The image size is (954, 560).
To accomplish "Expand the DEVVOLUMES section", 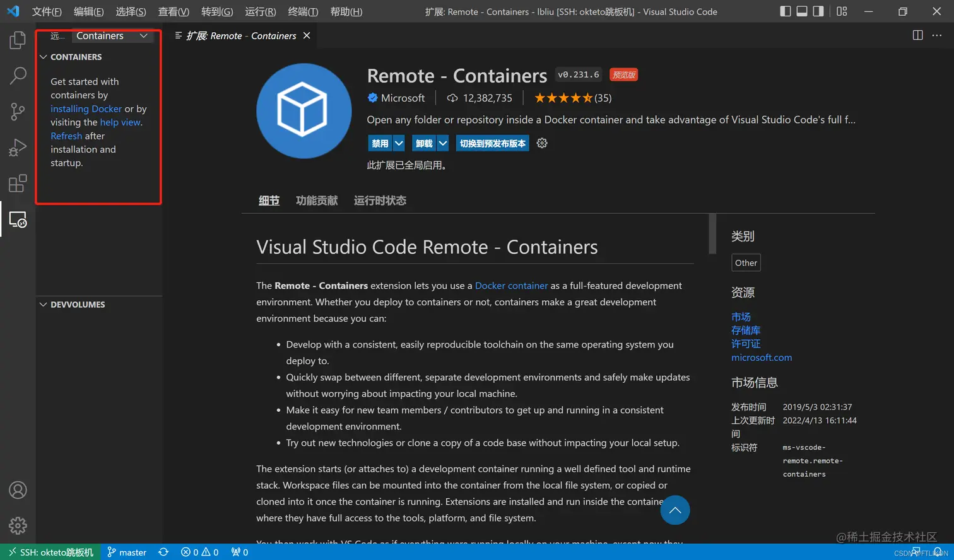I will (77, 304).
